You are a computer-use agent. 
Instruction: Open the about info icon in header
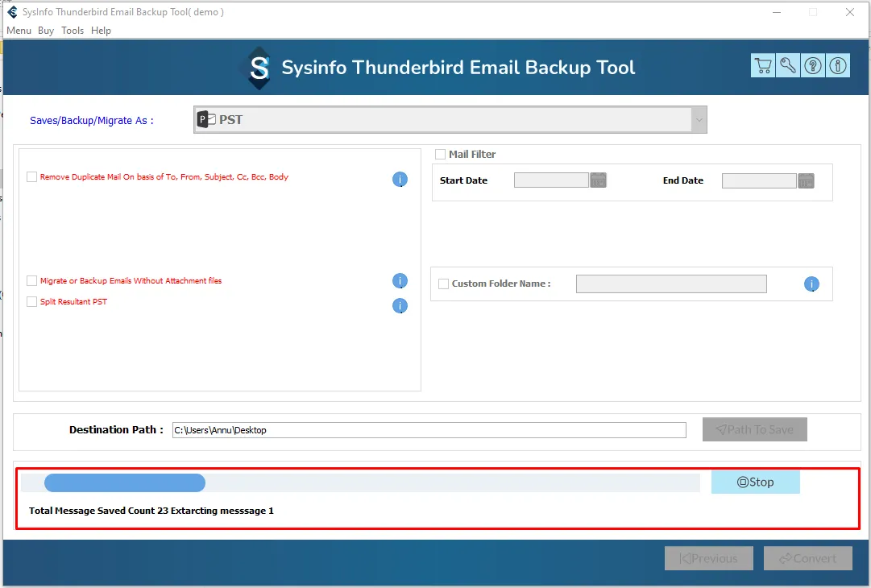(838, 65)
